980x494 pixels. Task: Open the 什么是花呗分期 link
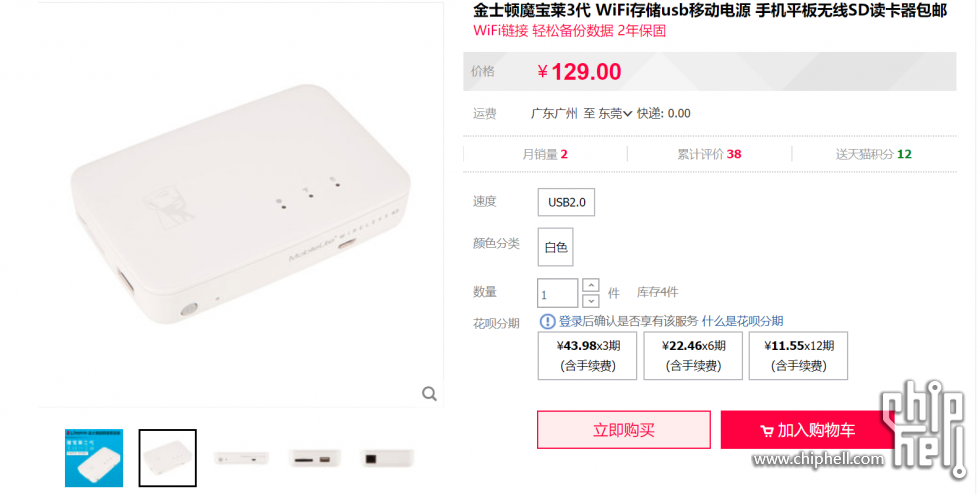point(742,321)
